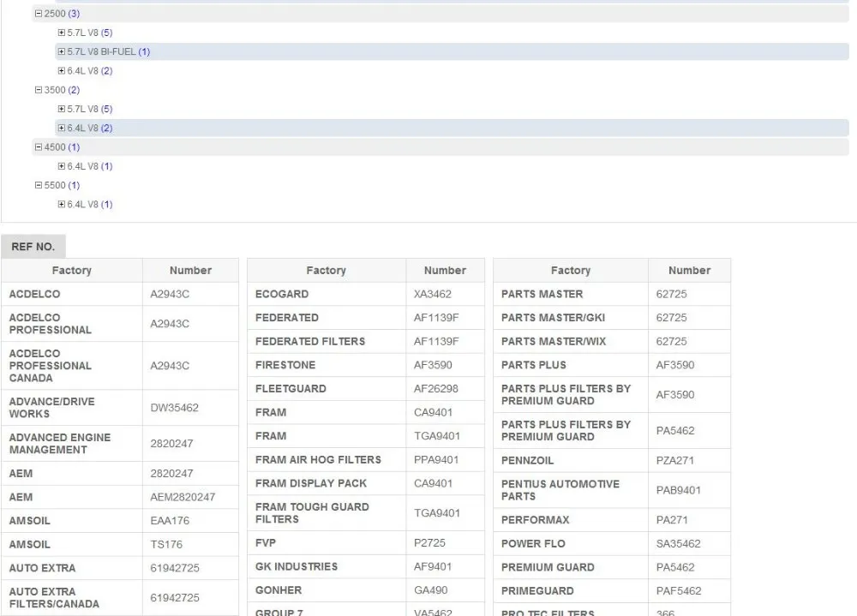This screenshot has height=616, width=857.
Task: Select AMSOIL number EAA176
Action: point(190,521)
